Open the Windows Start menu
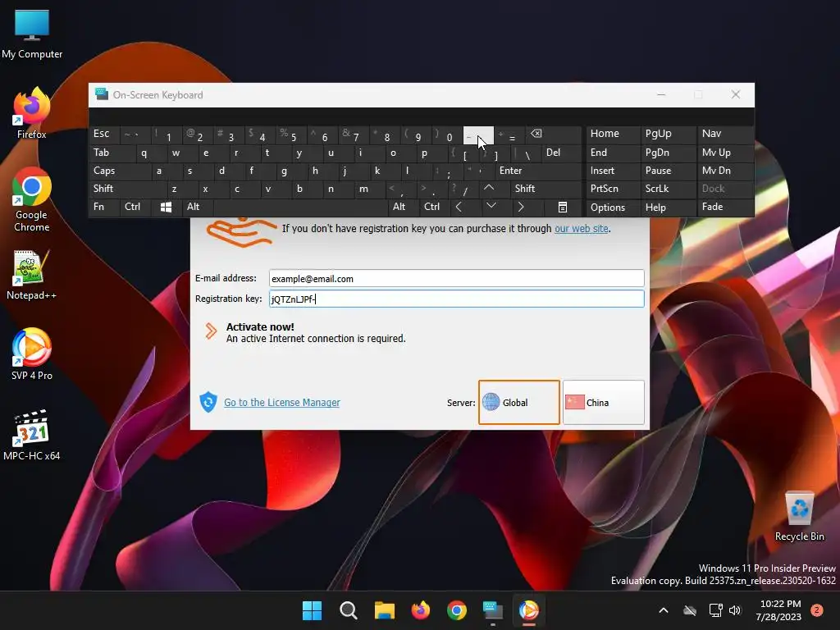Screen dimensions: 840x630 pyautogui.click(x=313, y=610)
